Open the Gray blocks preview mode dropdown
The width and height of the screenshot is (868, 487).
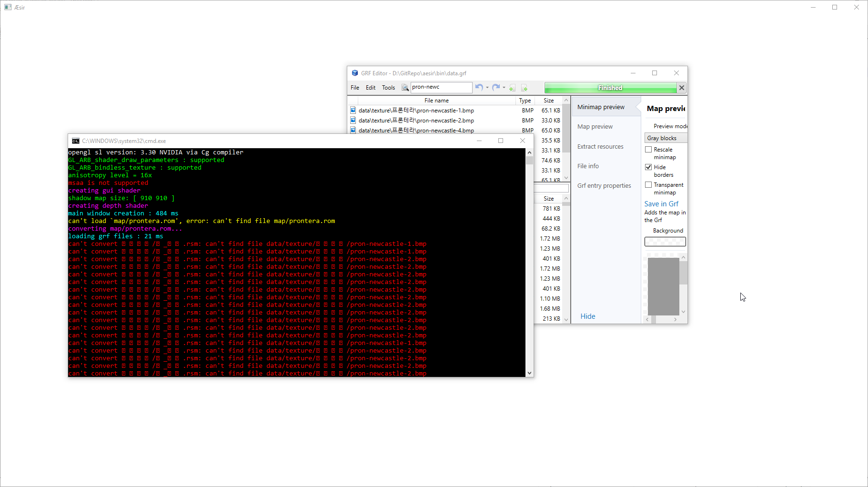click(x=666, y=138)
